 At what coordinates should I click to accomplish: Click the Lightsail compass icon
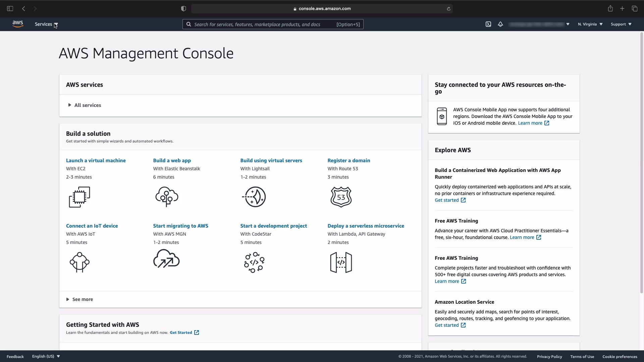click(x=254, y=197)
